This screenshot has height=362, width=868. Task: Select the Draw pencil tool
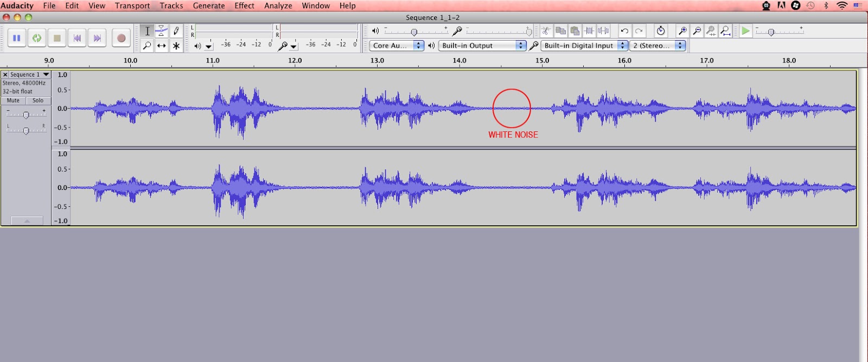coord(176,31)
